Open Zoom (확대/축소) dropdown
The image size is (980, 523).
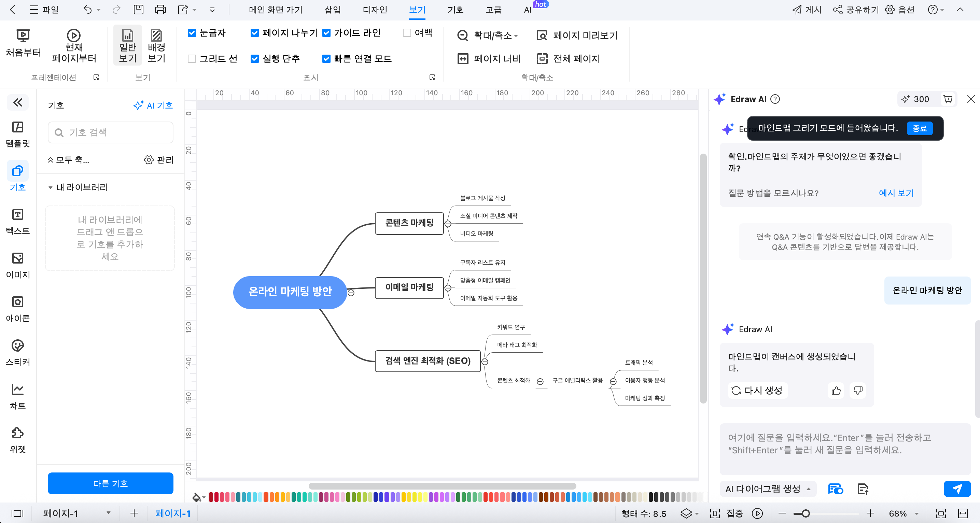(x=488, y=36)
